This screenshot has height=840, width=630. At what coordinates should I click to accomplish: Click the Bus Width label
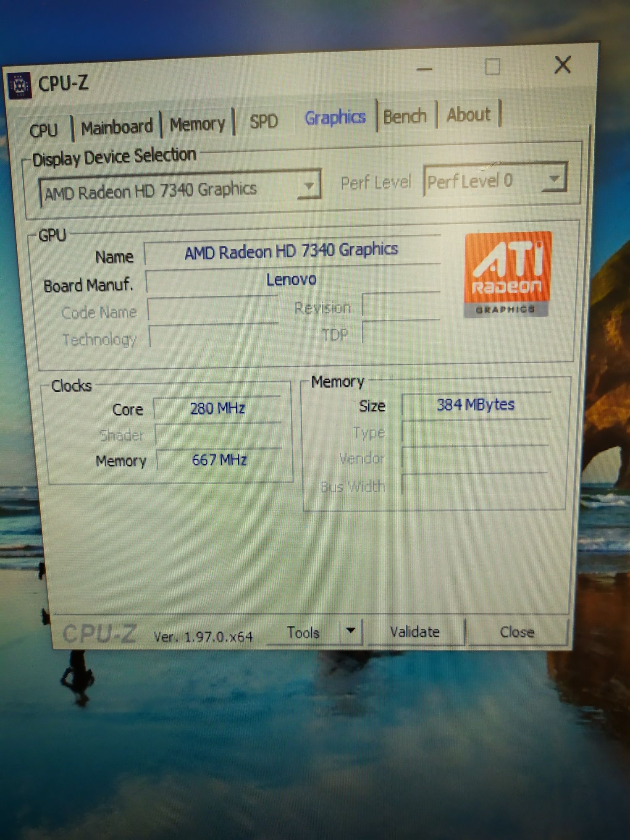353,486
